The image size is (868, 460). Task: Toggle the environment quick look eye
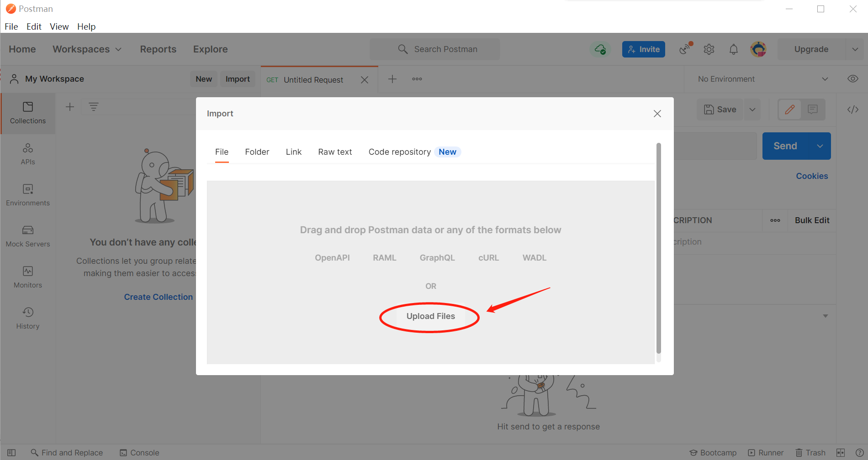point(853,78)
